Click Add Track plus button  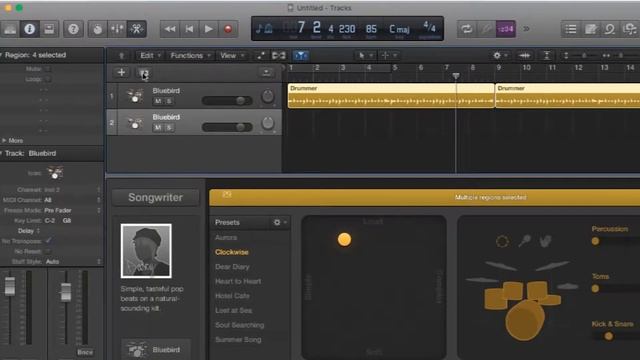[121, 73]
